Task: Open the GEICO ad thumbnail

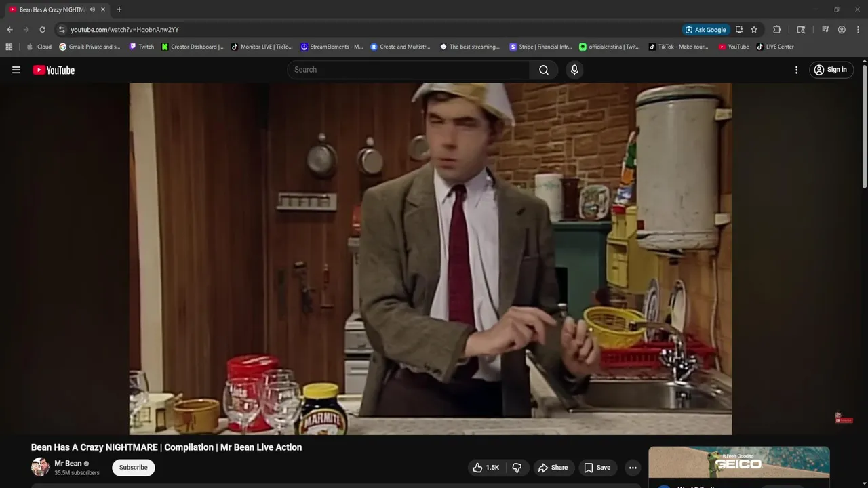Action: point(739,462)
